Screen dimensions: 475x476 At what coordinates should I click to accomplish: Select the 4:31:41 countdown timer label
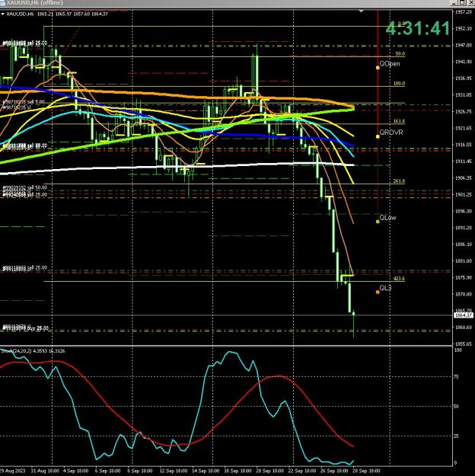pos(418,28)
